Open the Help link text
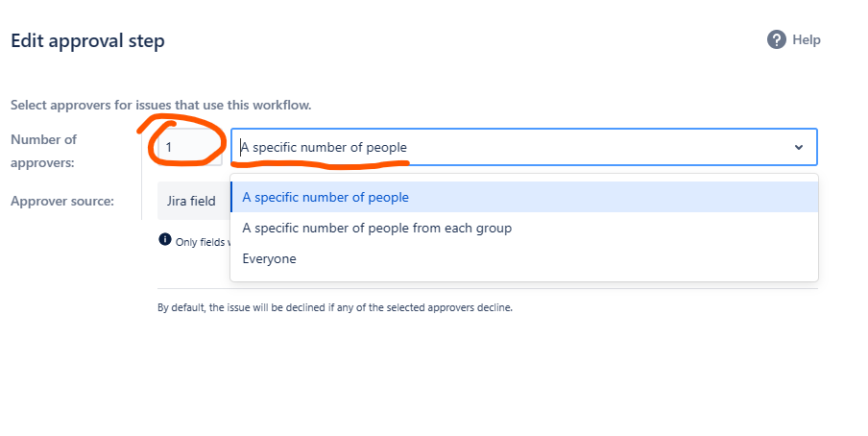The width and height of the screenshot is (868, 436). tap(806, 40)
